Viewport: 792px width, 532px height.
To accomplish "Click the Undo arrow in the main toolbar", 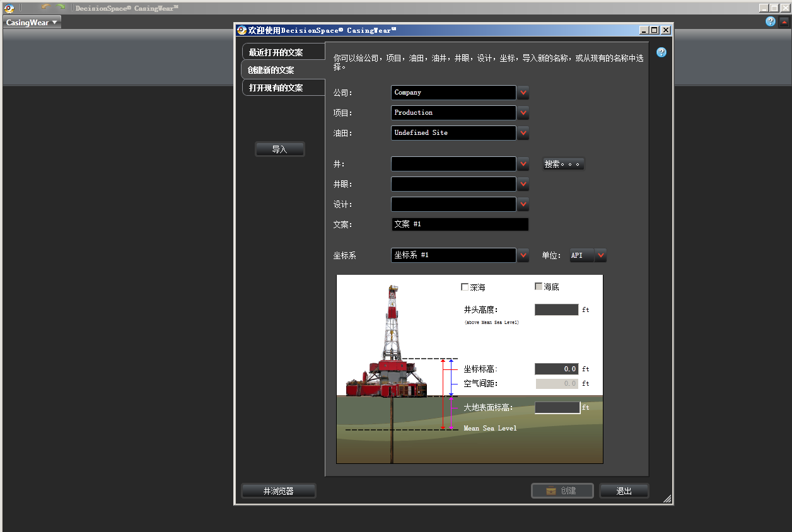I will [46, 7].
